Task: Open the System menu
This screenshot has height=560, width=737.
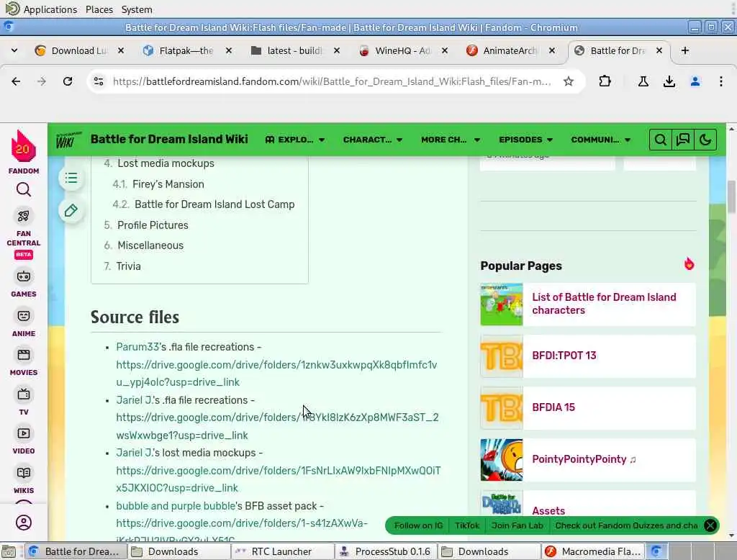Action: tap(136, 9)
